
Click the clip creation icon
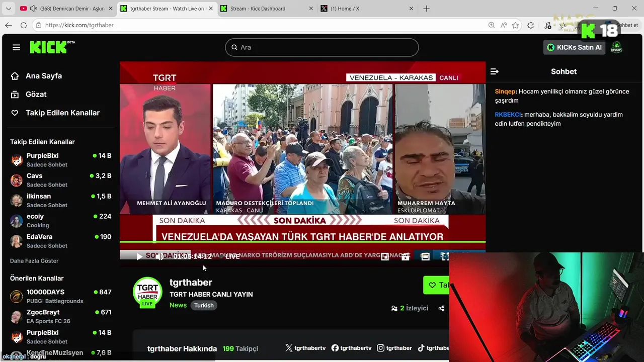pyautogui.click(x=405, y=256)
